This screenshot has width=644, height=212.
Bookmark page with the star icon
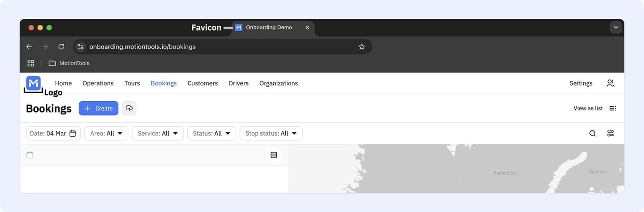tap(362, 47)
